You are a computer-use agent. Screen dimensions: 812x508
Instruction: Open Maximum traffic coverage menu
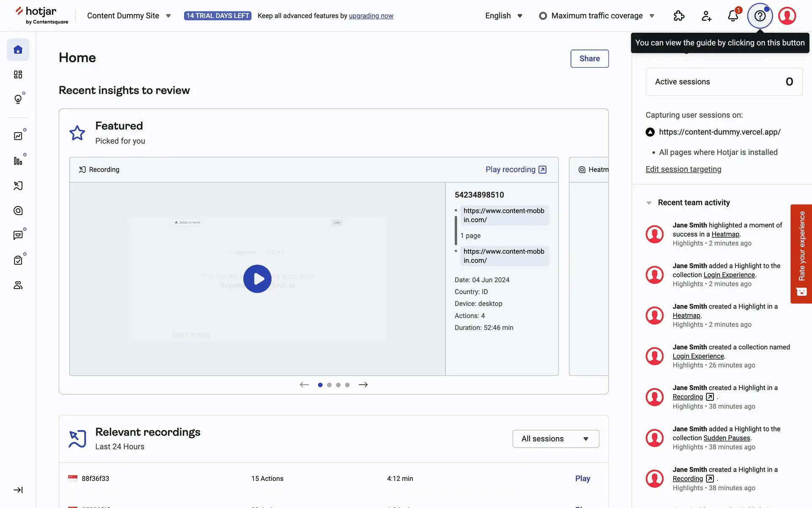[597, 16]
